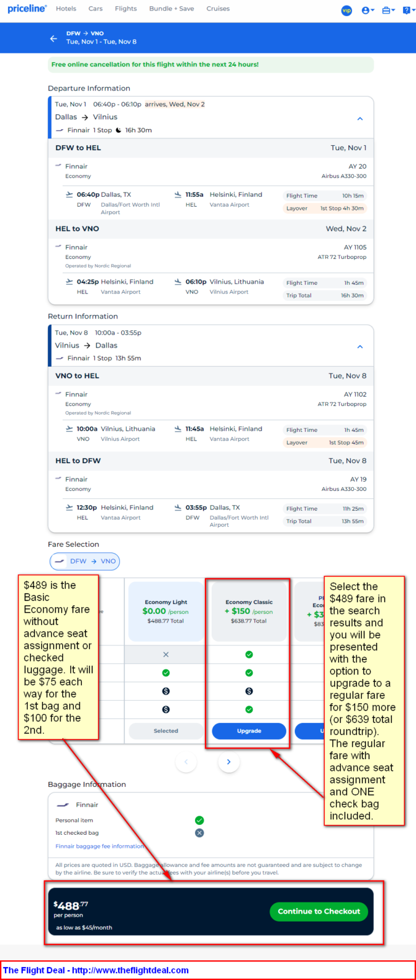Image resolution: width=416 pixels, height=980 pixels.
Task: Click the next fare arrow button
Action: (228, 762)
